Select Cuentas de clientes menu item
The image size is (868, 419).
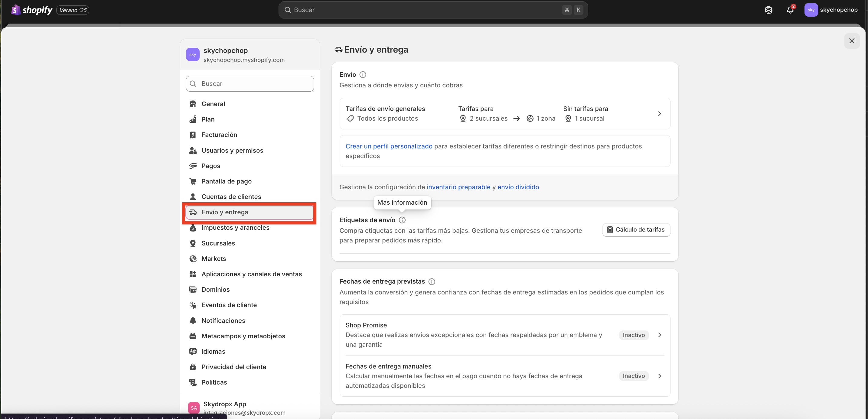click(x=250, y=197)
